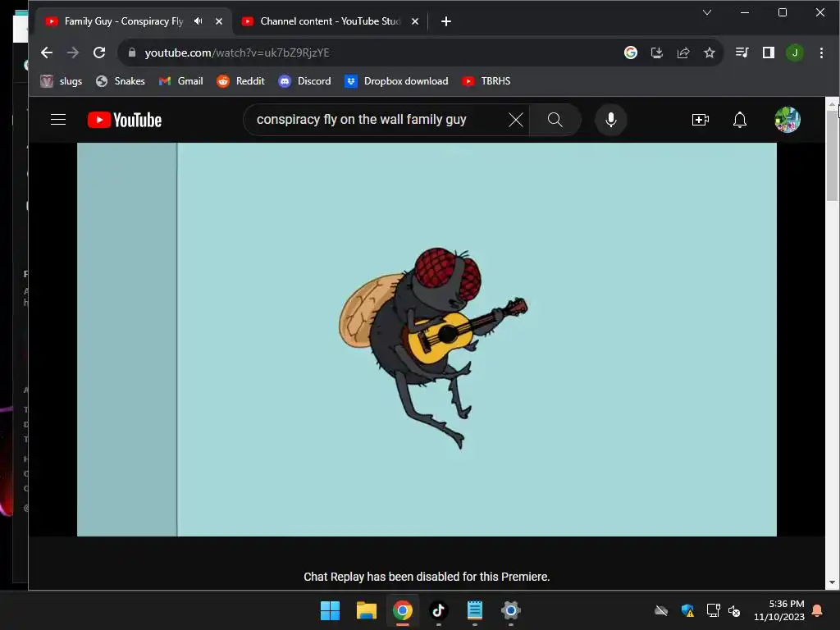This screenshot has height=630, width=840.
Task: Open clock showing 5:36 PM
Action: point(779,610)
